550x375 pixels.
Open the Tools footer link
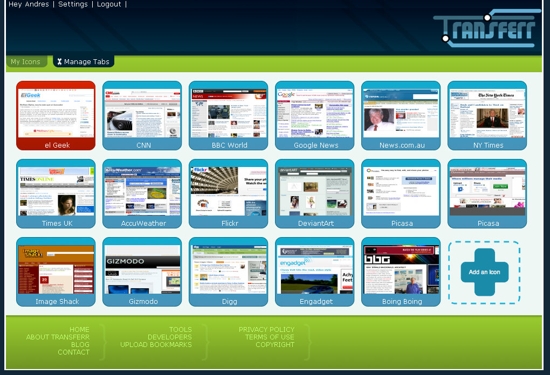tap(180, 329)
